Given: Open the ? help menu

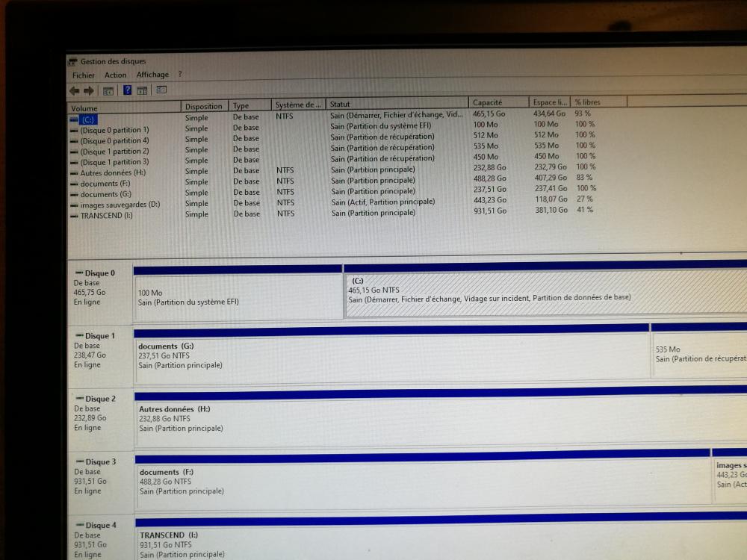Looking at the screenshot, I should pos(180,74).
